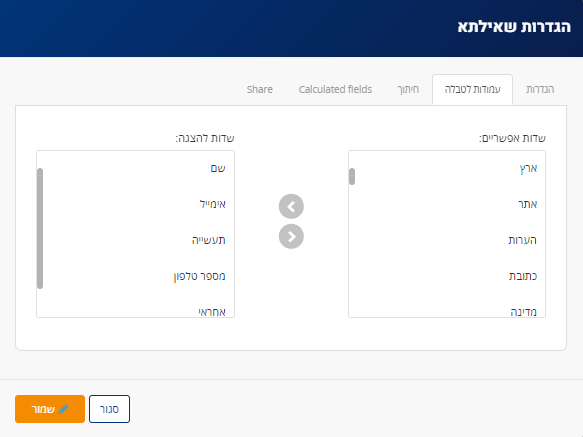Open the Share tab
The height and width of the screenshot is (437, 583).
[260, 89]
